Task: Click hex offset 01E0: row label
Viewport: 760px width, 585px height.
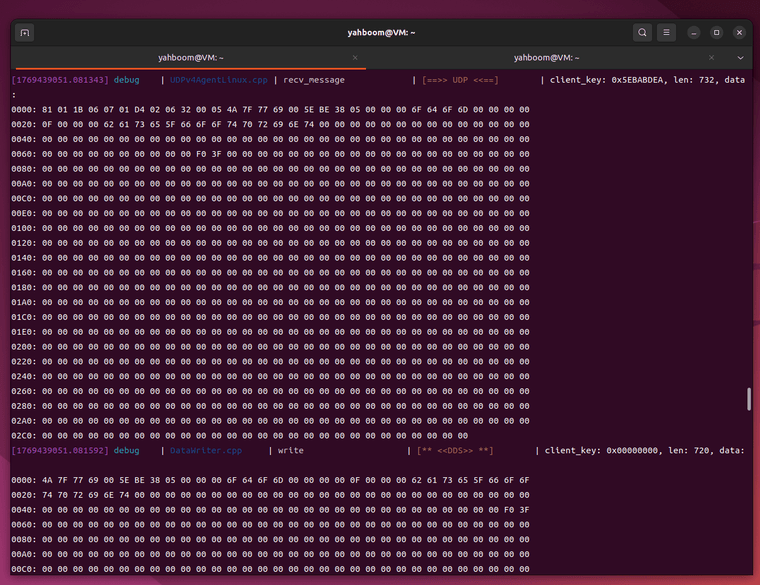Action: tap(24, 332)
